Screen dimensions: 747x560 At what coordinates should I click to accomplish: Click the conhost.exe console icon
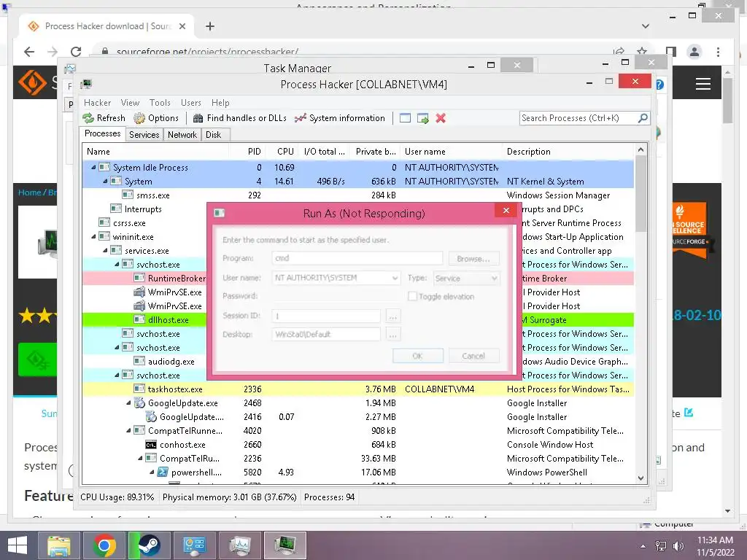coord(151,445)
